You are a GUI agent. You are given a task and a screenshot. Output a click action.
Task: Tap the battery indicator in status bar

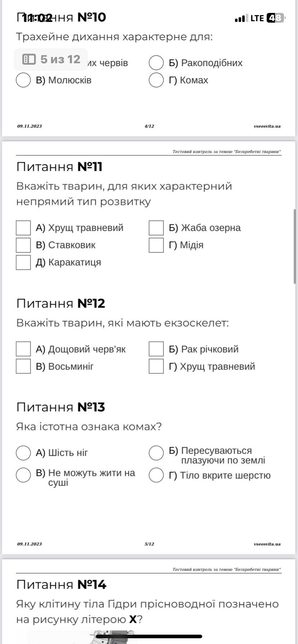[x=275, y=18]
